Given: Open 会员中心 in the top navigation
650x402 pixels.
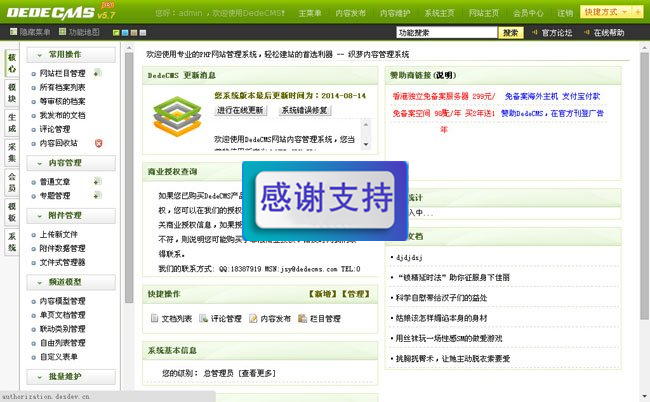Looking at the screenshot, I should 528,13.
